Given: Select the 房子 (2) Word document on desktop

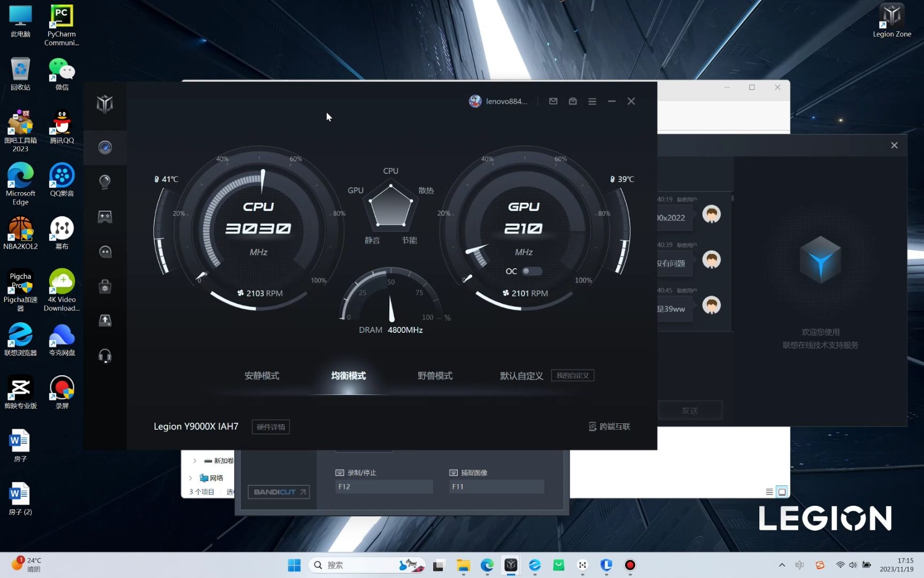Looking at the screenshot, I should click(20, 498).
